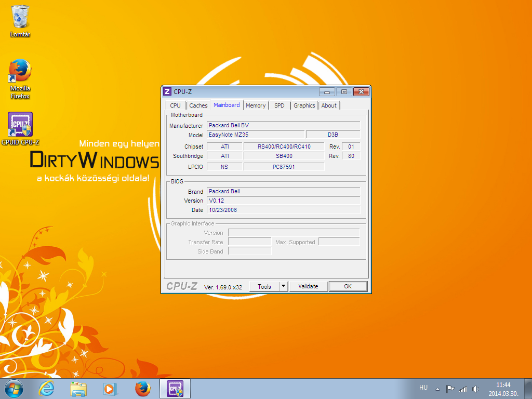Open the taskbar clock and date
The width and height of the screenshot is (532, 399).
[x=503, y=389]
